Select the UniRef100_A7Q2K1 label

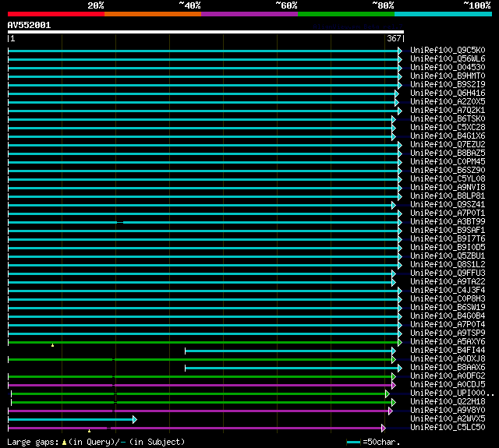click(448, 111)
